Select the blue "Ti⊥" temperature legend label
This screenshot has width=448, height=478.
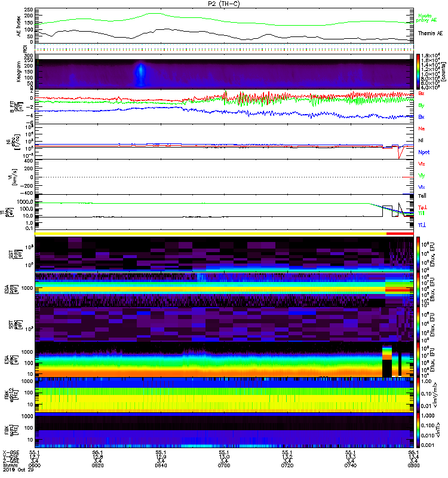click(x=422, y=225)
